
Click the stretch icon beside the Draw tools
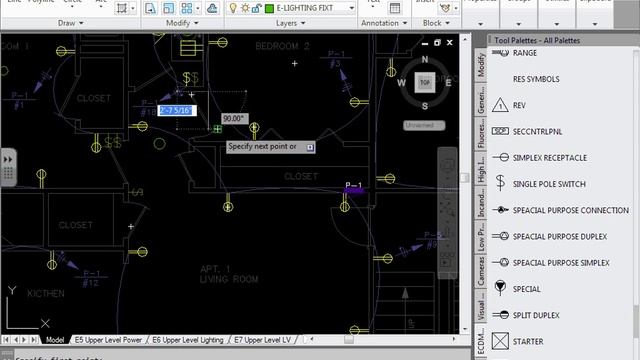coord(122,8)
